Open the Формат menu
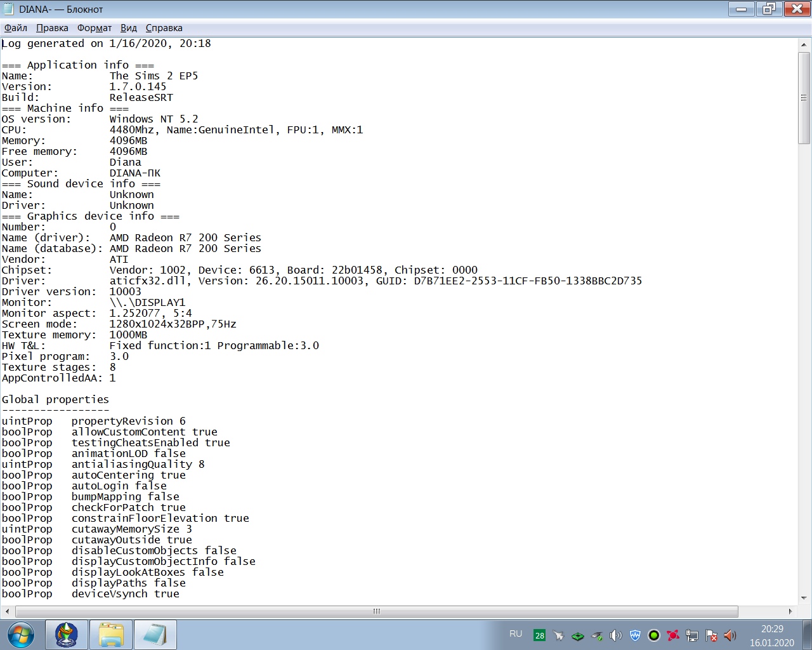812x650 pixels. point(95,28)
